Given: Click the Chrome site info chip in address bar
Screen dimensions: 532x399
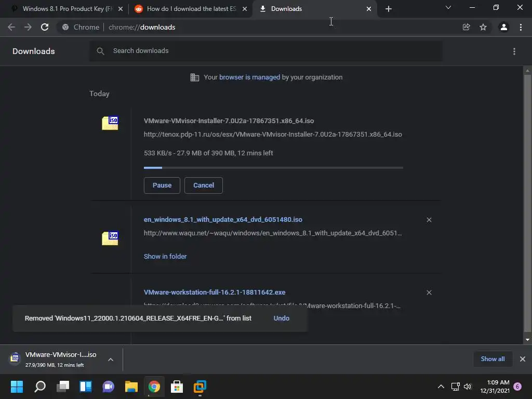Looking at the screenshot, I should [x=81, y=27].
